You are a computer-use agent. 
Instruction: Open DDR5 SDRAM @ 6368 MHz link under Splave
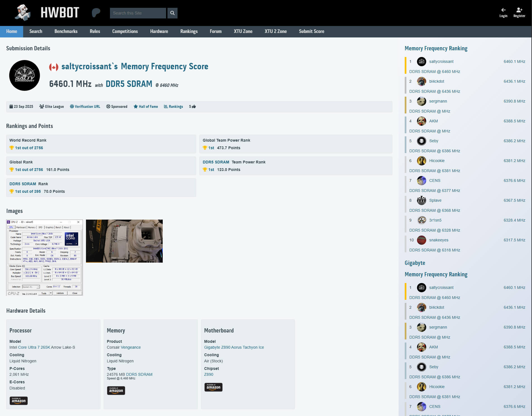[x=435, y=210]
